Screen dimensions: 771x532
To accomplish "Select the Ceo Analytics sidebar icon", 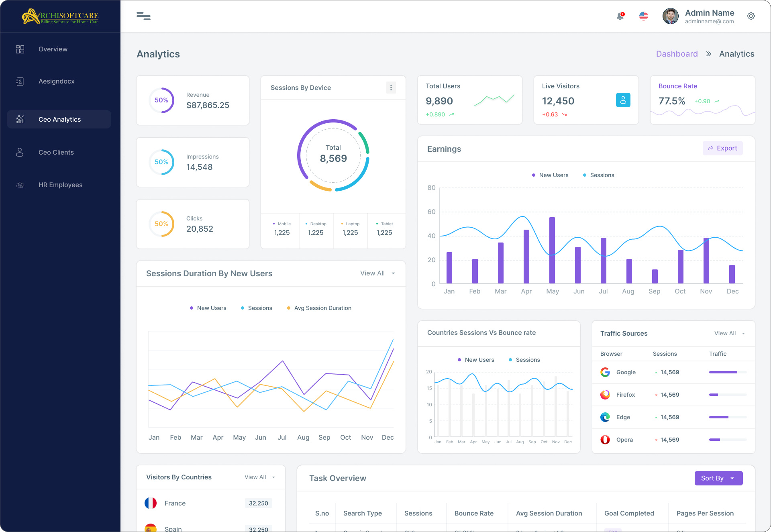I will pos(20,119).
